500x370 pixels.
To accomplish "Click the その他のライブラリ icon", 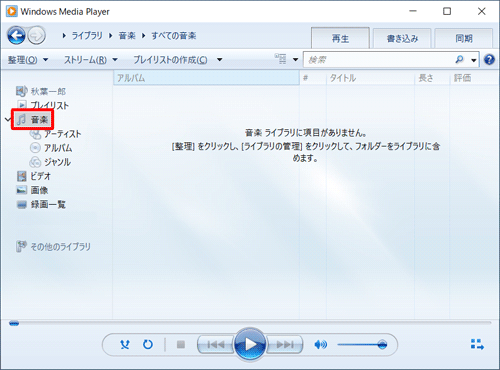I will (x=21, y=247).
